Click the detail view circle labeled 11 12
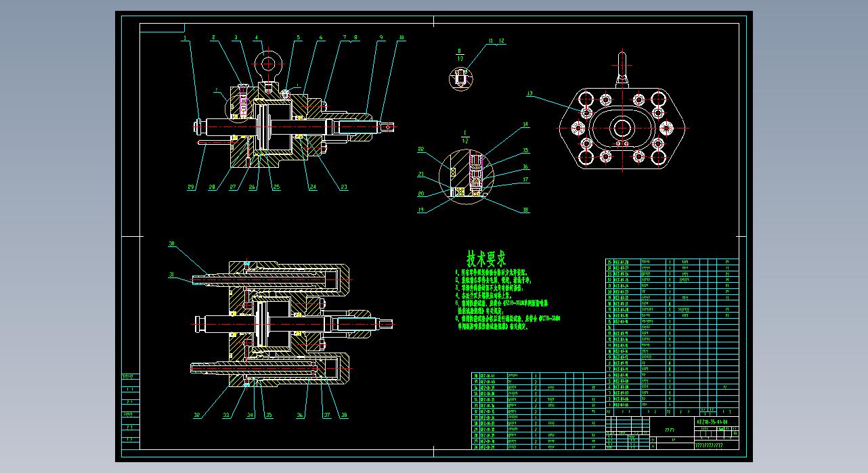868x473 pixels. [x=460, y=78]
